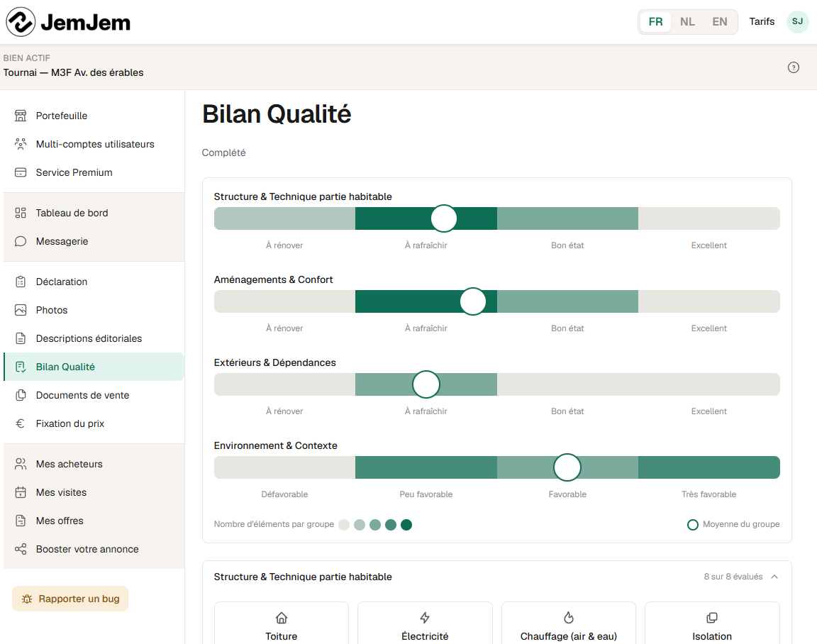
Task: Click the active property 'Tournai — M3F Av. des érables'
Action: (x=74, y=72)
